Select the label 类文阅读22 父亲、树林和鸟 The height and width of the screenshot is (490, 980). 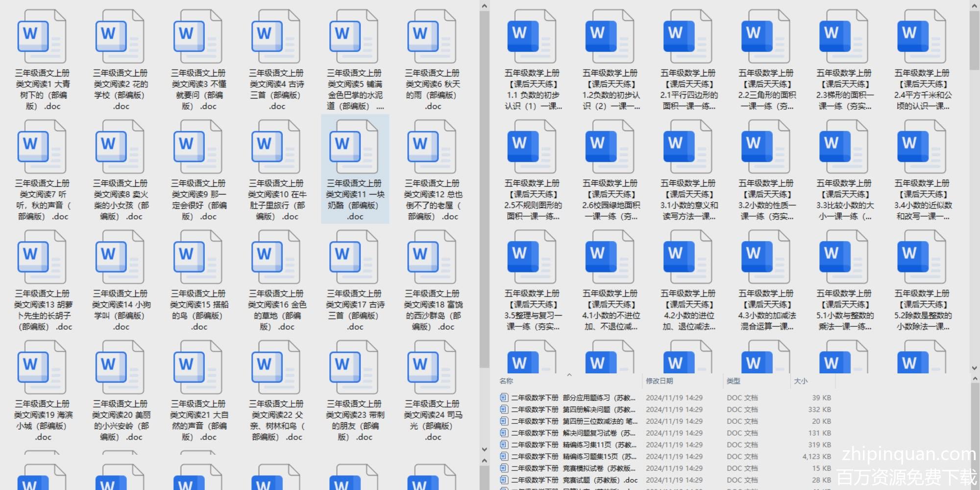[x=277, y=420]
